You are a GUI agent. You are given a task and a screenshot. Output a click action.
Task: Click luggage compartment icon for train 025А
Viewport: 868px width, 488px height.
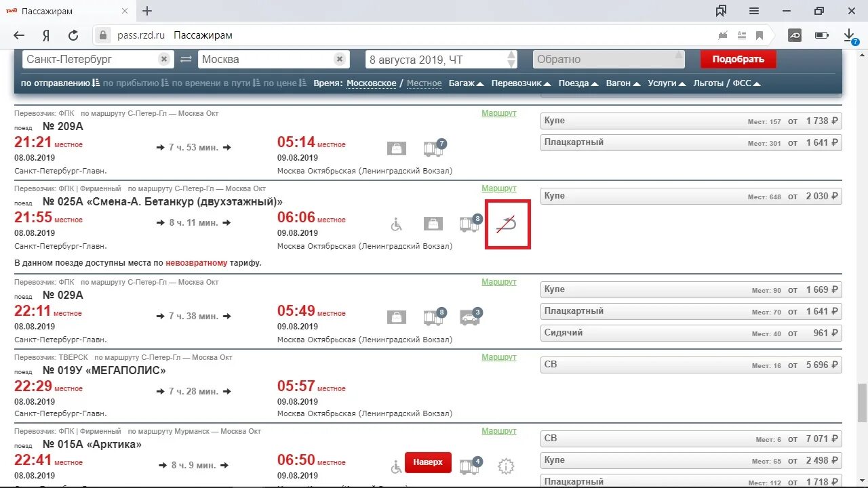pyautogui.click(x=470, y=222)
